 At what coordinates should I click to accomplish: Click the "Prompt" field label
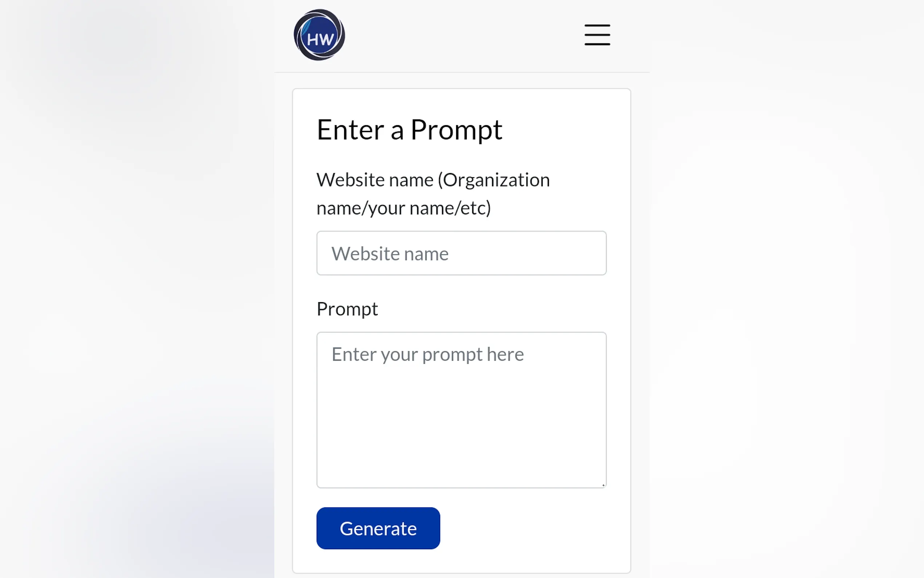347,309
